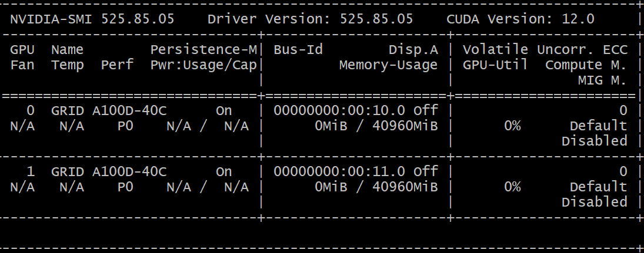This screenshot has height=253, width=644.
Task: Click GPU 0's GRID A100D-40C name
Action: (109, 110)
